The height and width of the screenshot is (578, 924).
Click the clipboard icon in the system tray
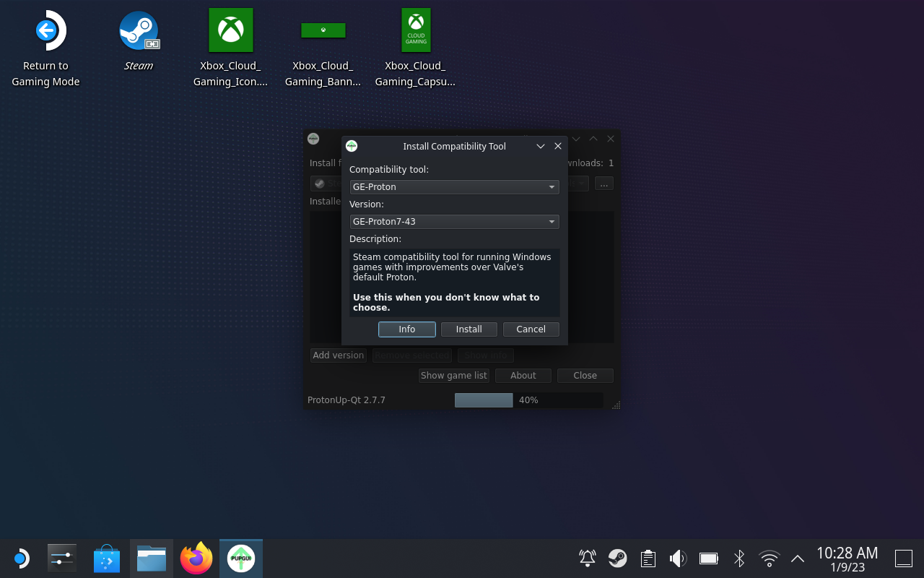click(648, 558)
